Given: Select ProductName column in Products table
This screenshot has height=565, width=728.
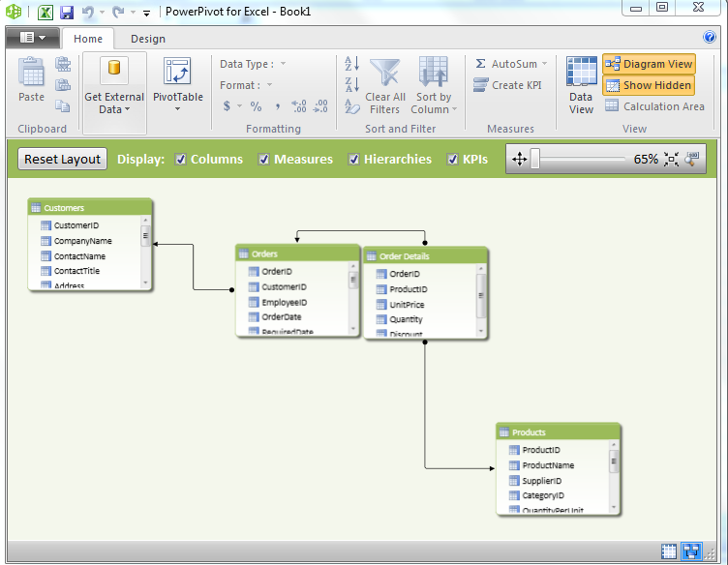Looking at the screenshot, I should click(x=548, y=465).
